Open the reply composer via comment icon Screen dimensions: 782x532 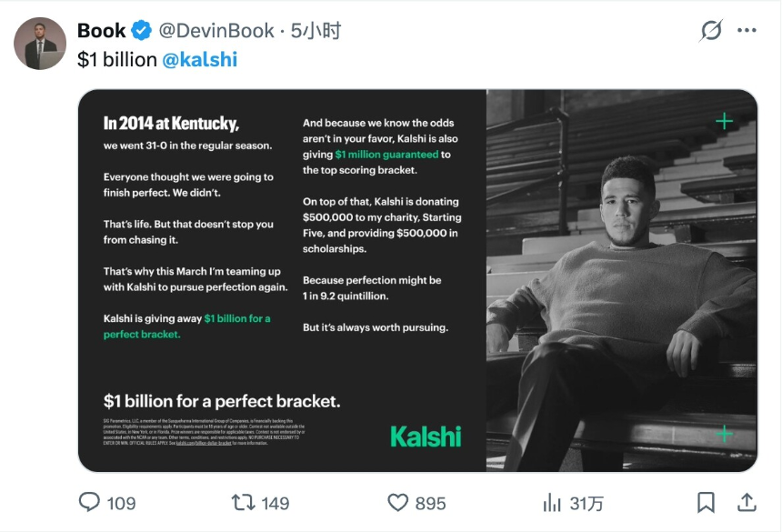(x=89, y=502)
